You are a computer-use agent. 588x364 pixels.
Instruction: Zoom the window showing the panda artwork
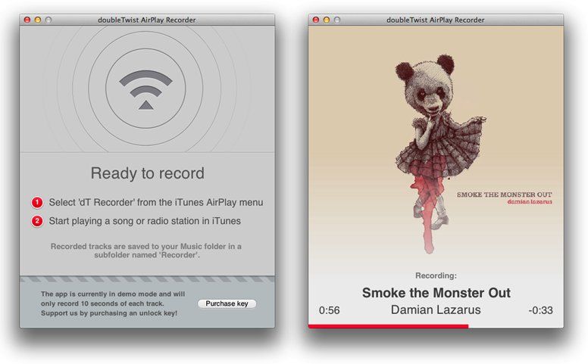[x=338, y=20]
